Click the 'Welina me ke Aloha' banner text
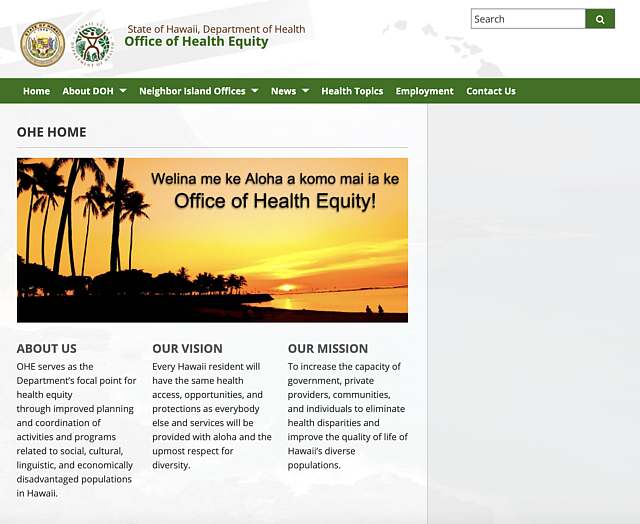 pos(275,179)
